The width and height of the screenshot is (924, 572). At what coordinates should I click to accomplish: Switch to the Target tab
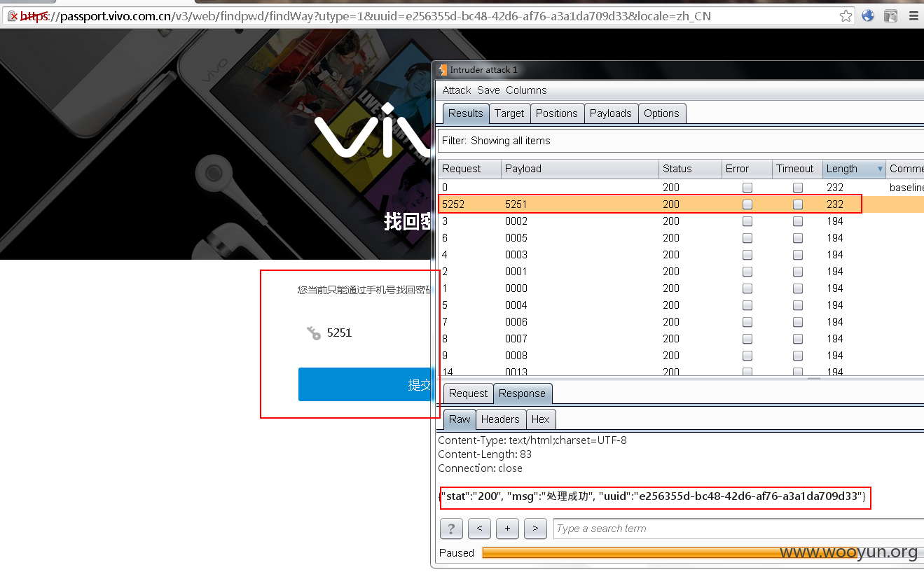pos(509,113)
